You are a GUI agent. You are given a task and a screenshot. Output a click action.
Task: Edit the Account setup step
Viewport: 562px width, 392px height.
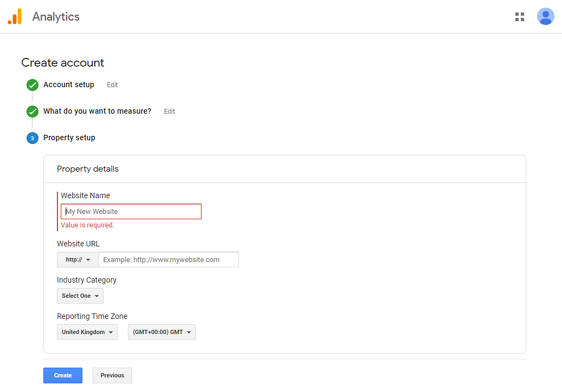point(112,85)
